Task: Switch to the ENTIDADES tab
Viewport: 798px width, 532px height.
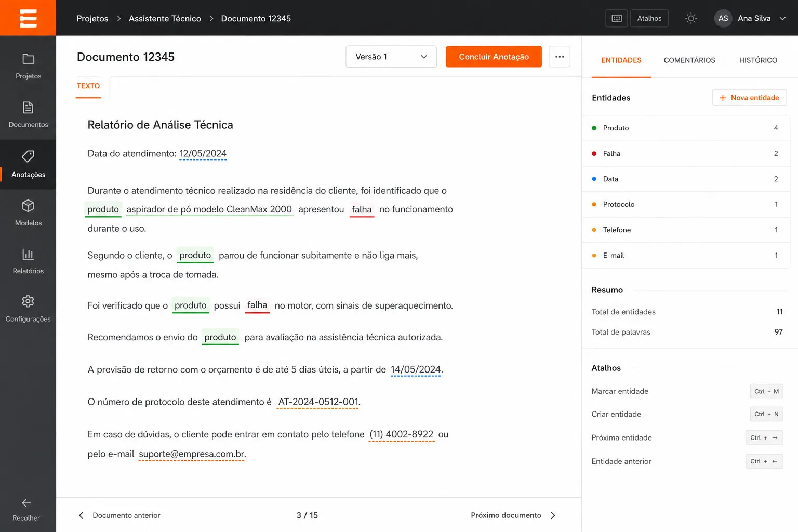Action: [x=621, y=60]
